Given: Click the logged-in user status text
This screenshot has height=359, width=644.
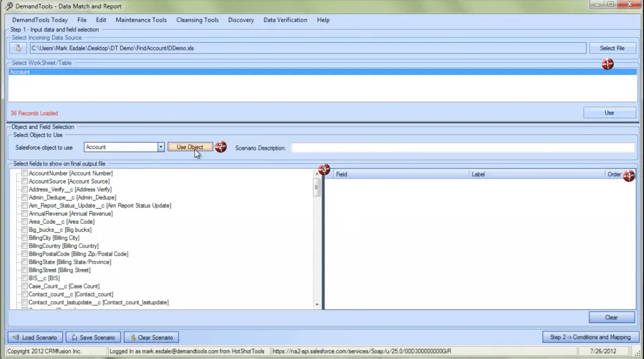Looking at the screenshot, I should (x=187, y=351).
